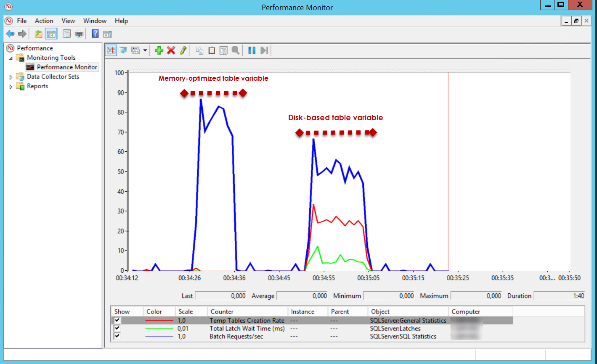
Task: Click the View Log Data icon
Action: tap(123, 50)
